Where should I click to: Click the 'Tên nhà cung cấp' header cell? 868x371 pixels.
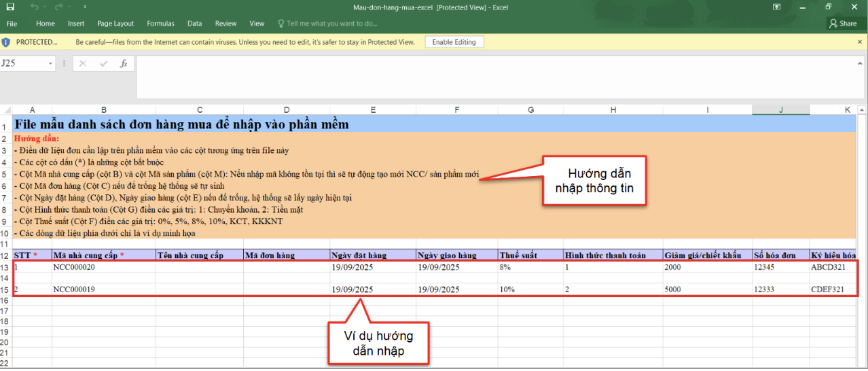[x=200, y=255]
